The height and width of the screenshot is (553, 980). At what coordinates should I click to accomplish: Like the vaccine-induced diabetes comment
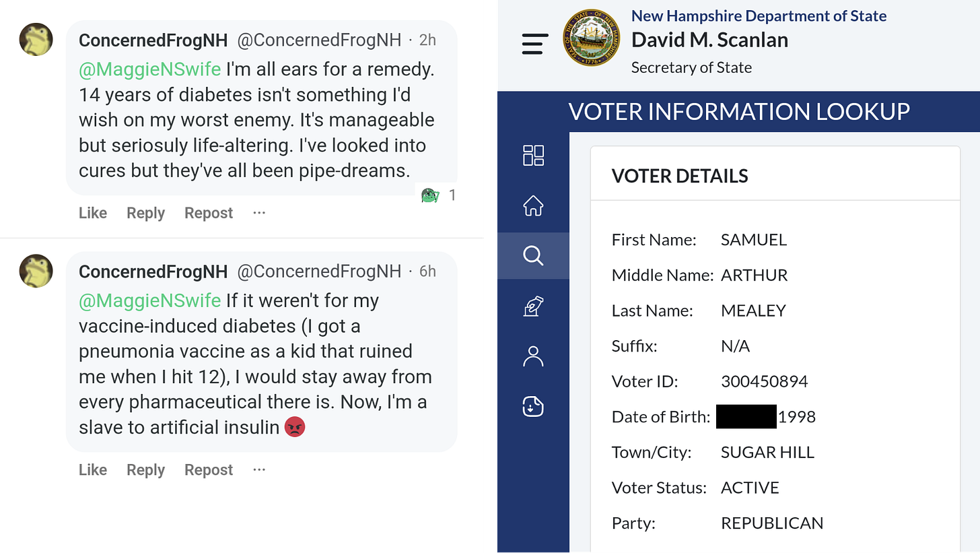point(93,469)
